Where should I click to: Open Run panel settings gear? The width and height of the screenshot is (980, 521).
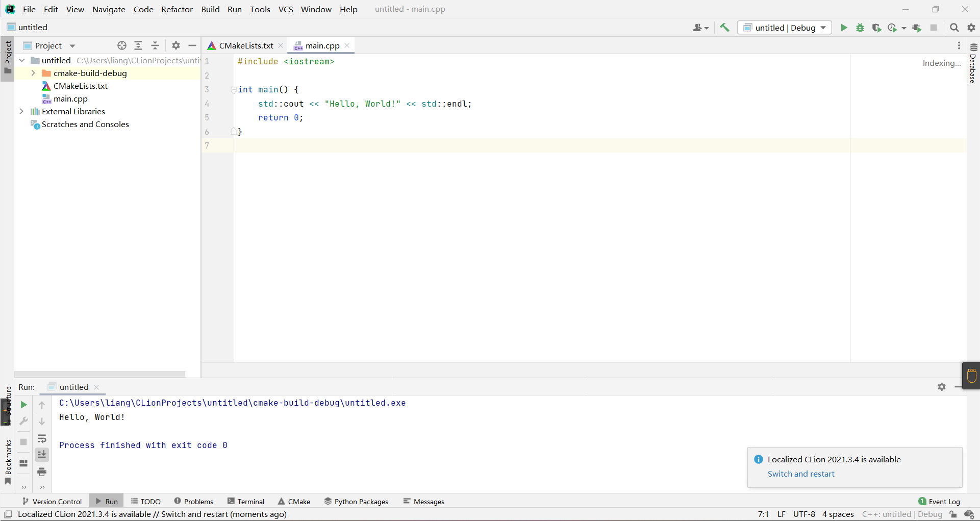(942, 387)
